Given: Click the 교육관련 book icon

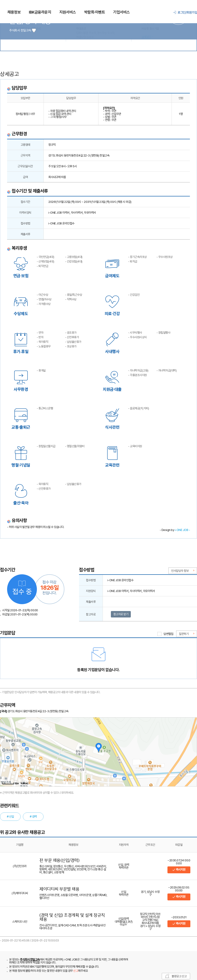Looking at the screenshot, I should click(112, 453).
